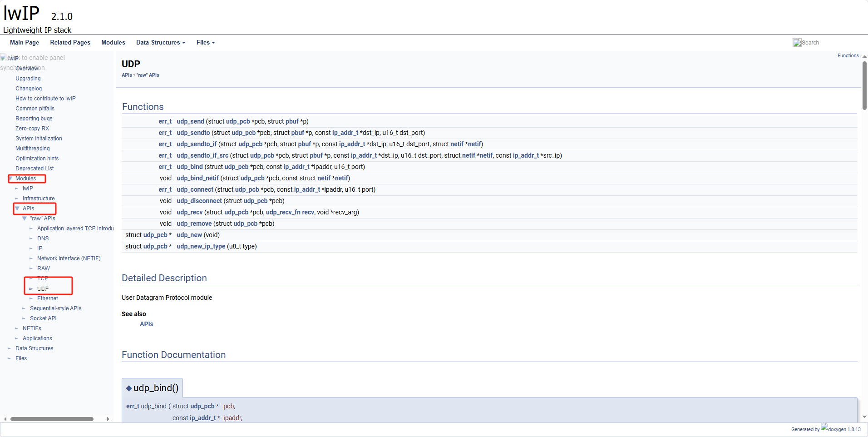Click APIs breadcrumb under UDP title
The width and height of the screenshot is (868, 437).
pos(127,75)
